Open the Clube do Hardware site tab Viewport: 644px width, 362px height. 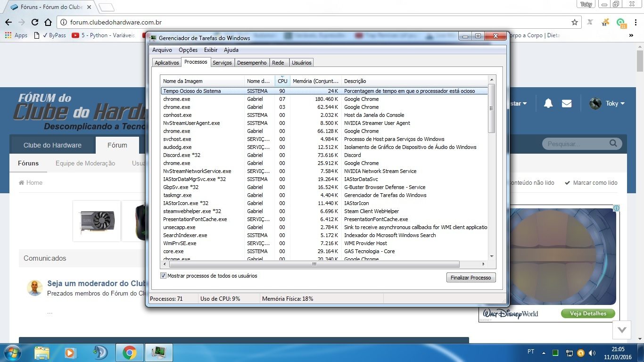point(52,145)
